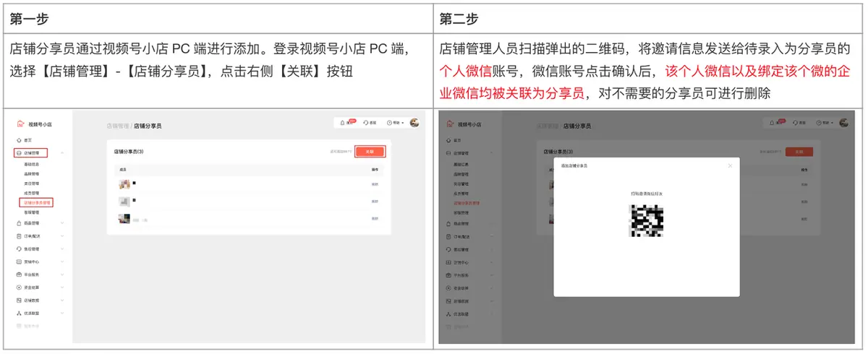Expand the 平台服务 chevron in step one screenshot
Image resolution: width=868 pixels, height=354 pixels.
tap(63, 275)
